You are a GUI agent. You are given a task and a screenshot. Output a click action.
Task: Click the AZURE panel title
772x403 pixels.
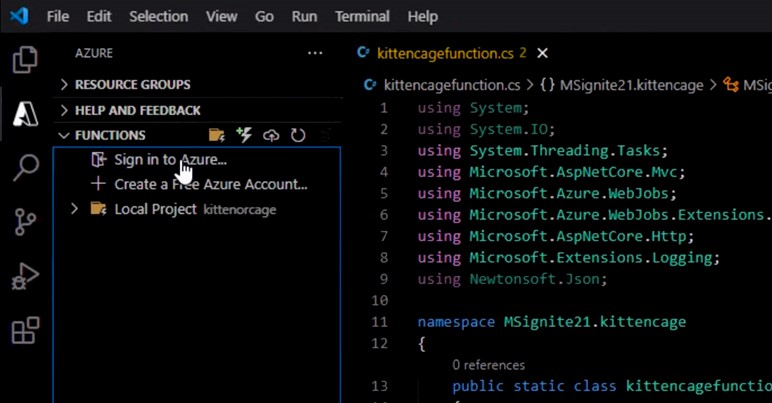click(94, 53)
